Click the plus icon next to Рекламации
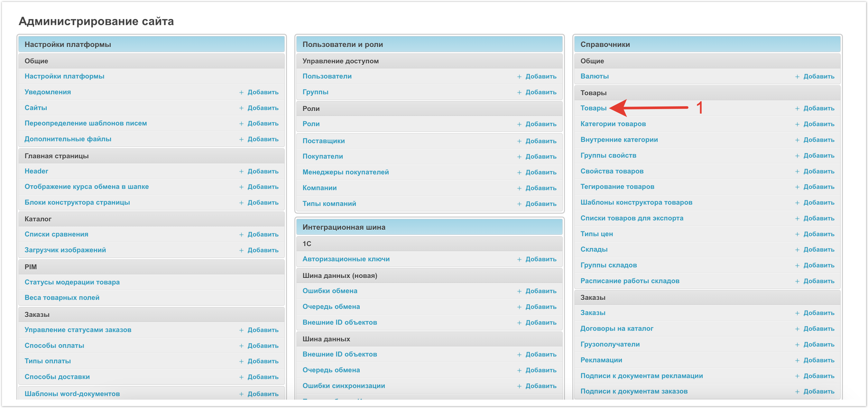868x408 pixels. coord(797,360)
